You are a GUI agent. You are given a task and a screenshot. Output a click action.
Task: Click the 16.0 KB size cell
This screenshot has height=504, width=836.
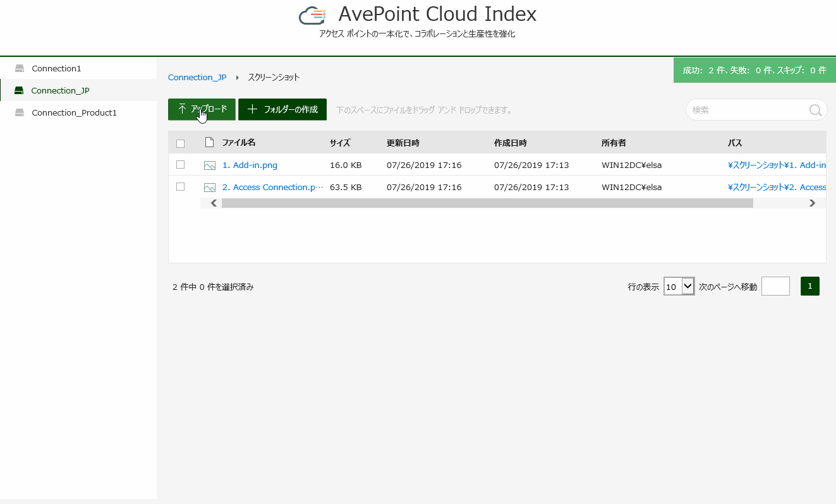click(x=346, y=165)
